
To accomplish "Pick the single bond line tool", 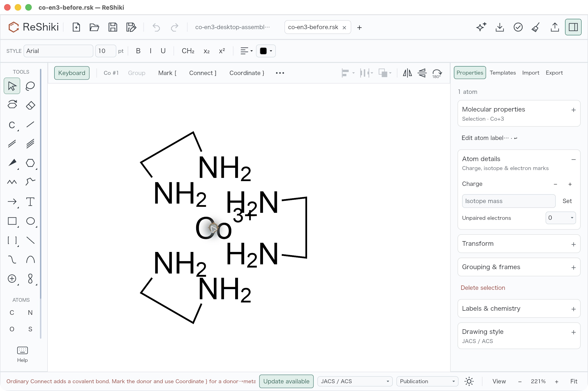I will (x=30, y=124).
